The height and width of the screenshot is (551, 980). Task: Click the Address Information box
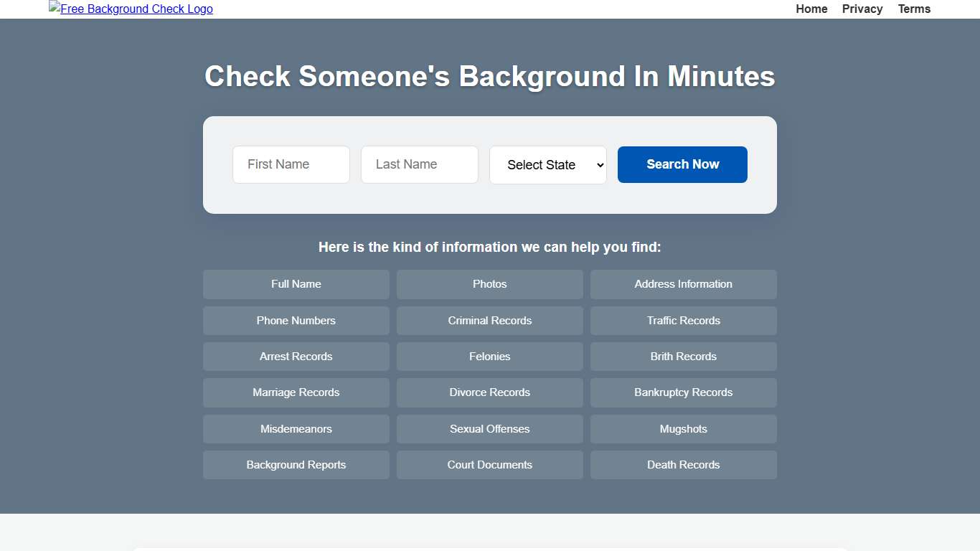pyautogui.click(x=683, y=284)
